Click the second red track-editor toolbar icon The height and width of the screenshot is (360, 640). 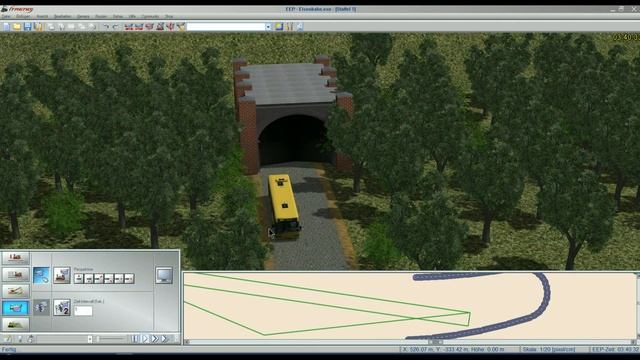click(139, 27)
